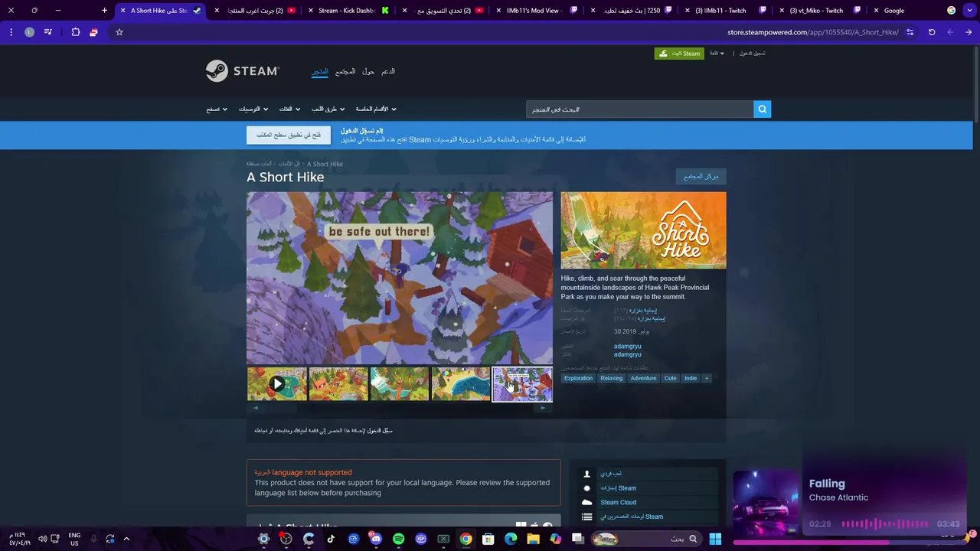The width and height of the screenshot is (980, 551).
Task: Click in the Steam store search field
Action: 639,109
